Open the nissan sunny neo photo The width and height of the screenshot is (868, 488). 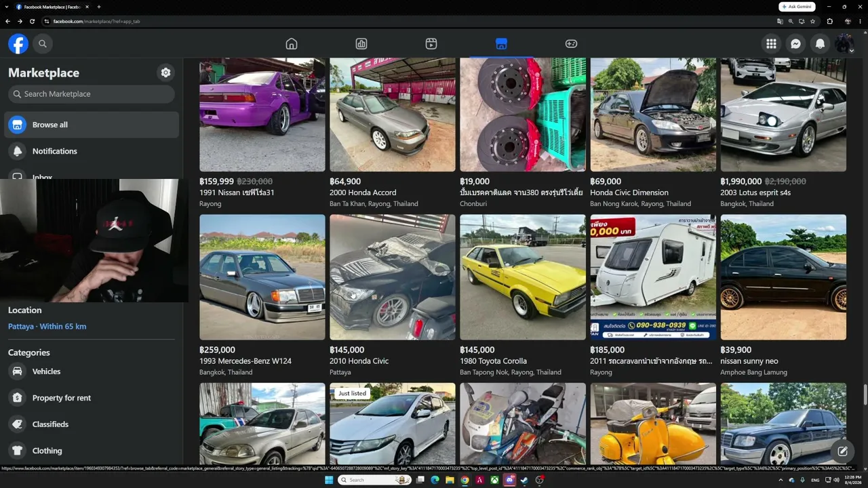(x=783, y=277)
